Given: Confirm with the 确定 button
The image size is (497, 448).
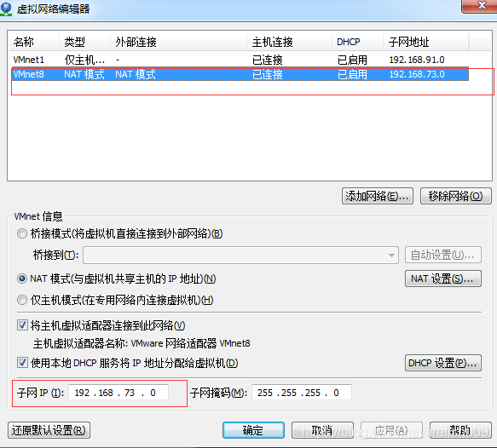Looking at the screenshot, I should click(253, 430).
